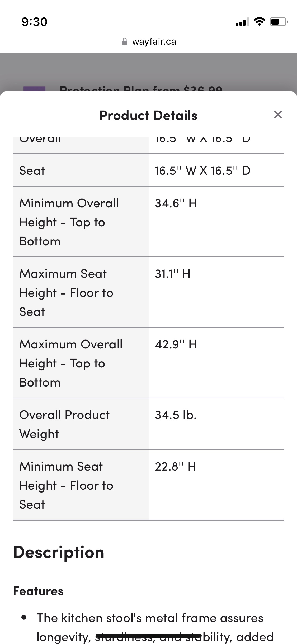Tap the lock icon beside wayfair.ca
The width and height of the screenshot is (297, 644).
coord(125,42)
